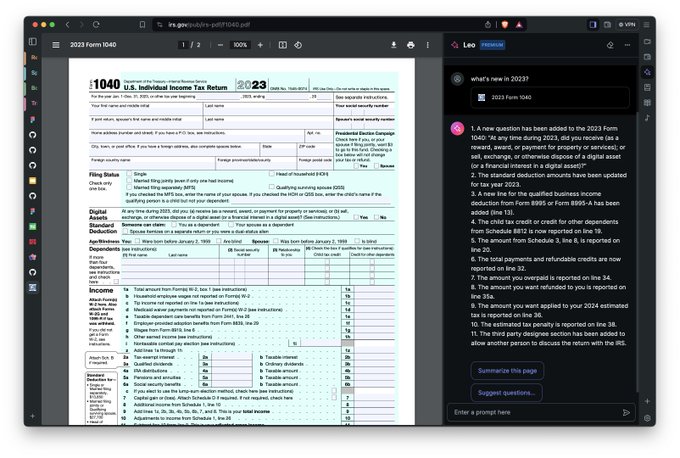680x458 pixels.
Task: Switch to the 'Sc' vertical tab
Action: (33, 72)
